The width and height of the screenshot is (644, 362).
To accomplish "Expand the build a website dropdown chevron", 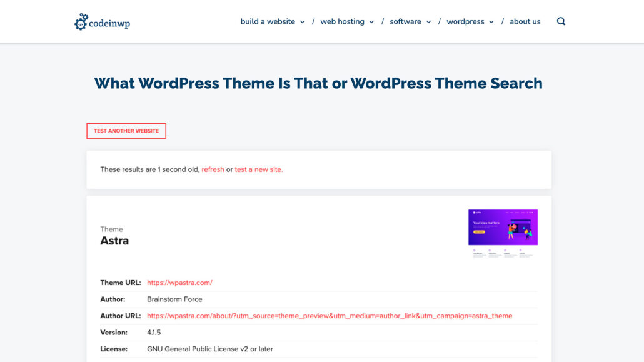I will [x=303, y=21].
